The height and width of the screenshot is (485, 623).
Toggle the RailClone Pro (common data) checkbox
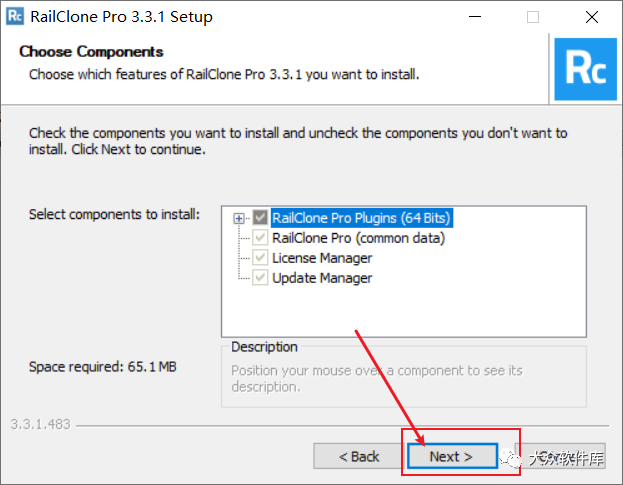pos(260,238)
